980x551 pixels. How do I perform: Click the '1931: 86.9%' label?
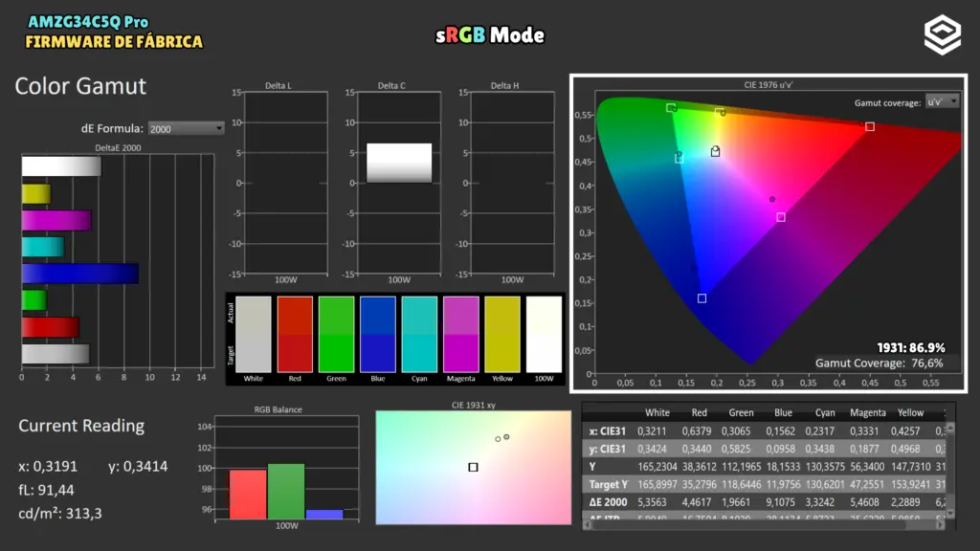click(x=911, y=348)
